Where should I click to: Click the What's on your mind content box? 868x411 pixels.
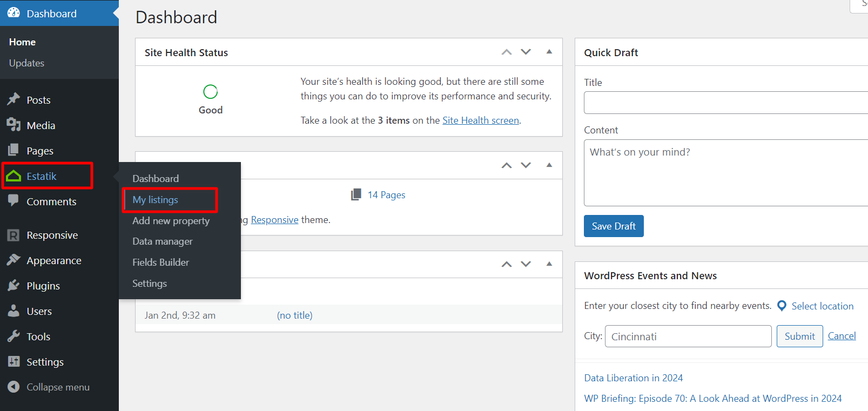point(726,173)
